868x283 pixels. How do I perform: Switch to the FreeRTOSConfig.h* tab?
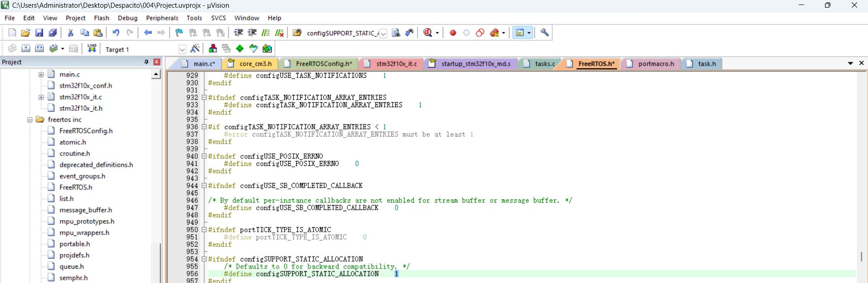click(318, 64)
